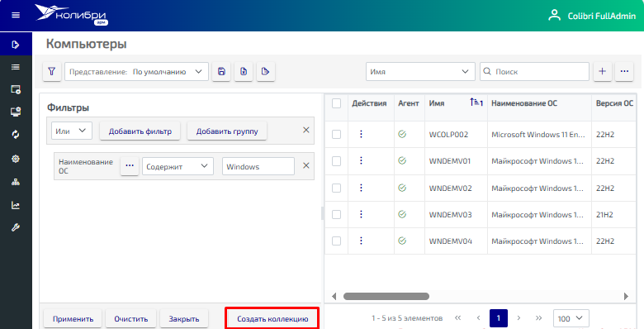Go to the next page arrow
Screen dimensions: 644x329
click(x=519, y=318)
